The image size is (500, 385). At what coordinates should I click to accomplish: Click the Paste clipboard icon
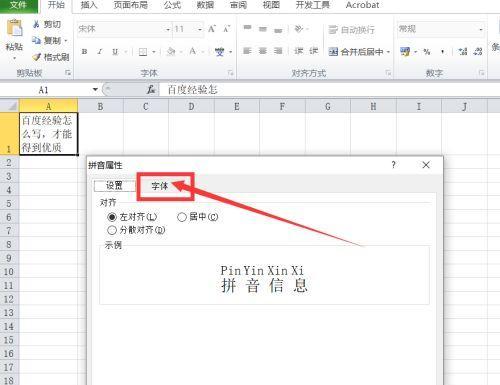[14, 28]
